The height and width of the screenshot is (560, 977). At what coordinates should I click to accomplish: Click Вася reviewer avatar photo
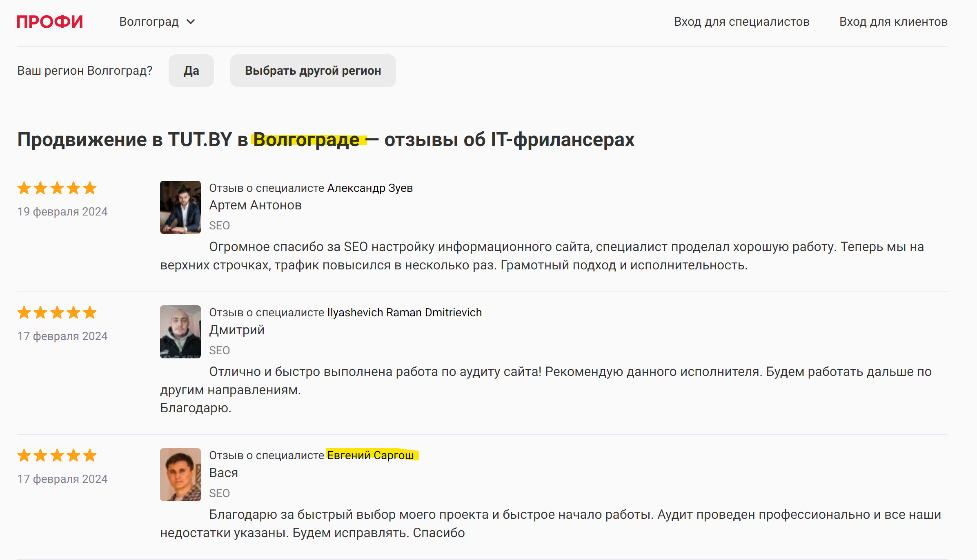[x=180, y=474]
